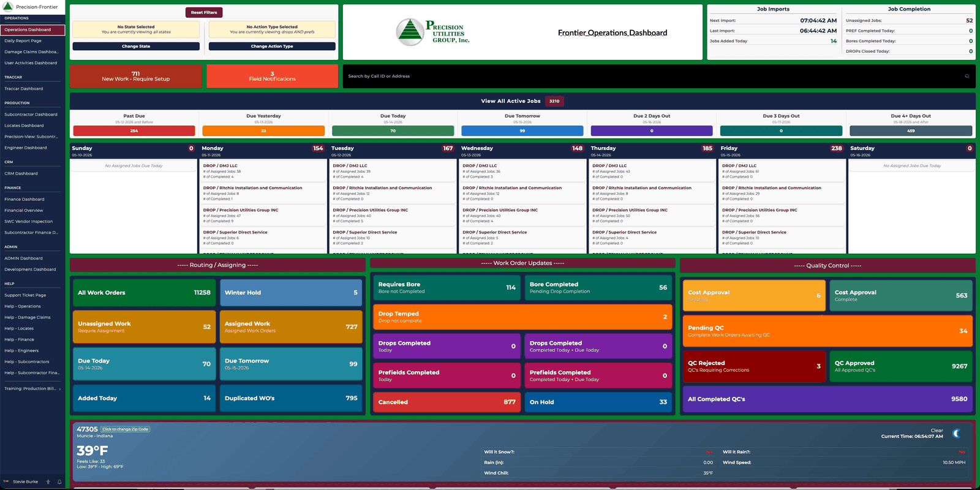Go to the Damage Claims Dashboard sidebar item
Screen dimensions: 980x490
point(32,51)
